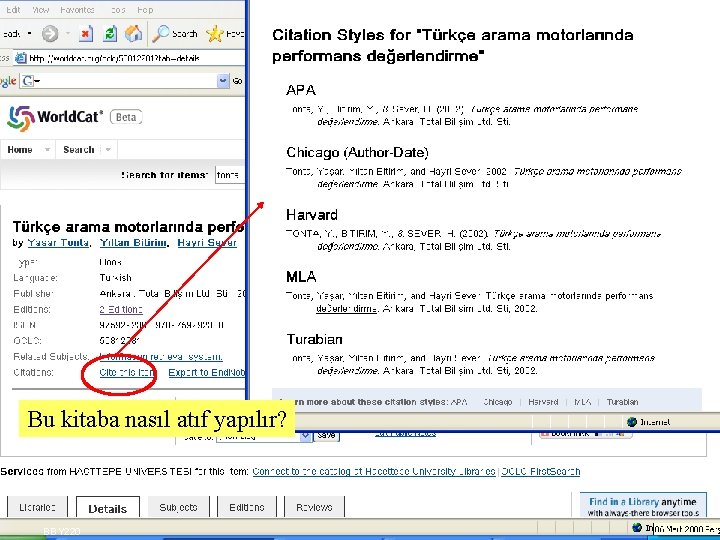
Task: Open Favorites star toolbar button
Action: (225, 34)
